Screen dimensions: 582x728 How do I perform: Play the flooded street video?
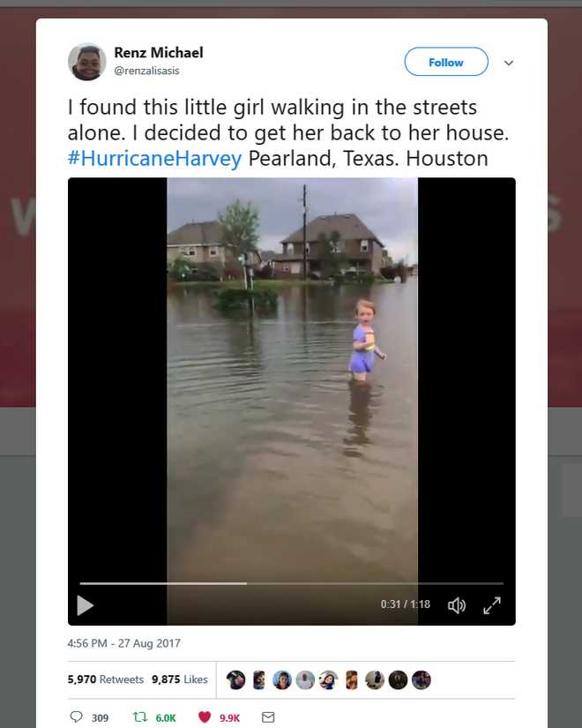coord(86,604)
